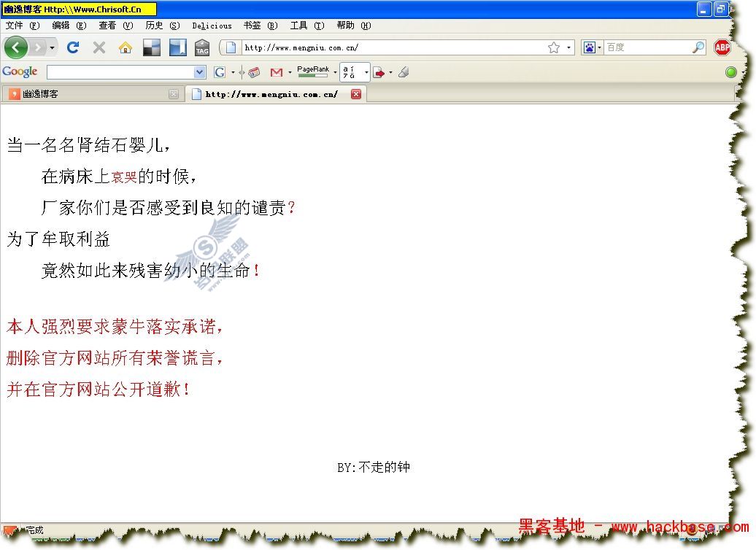The image size is (756, 550).
Task: Expand the Gmail icon dropdown arrow
Action: [290, 72]
